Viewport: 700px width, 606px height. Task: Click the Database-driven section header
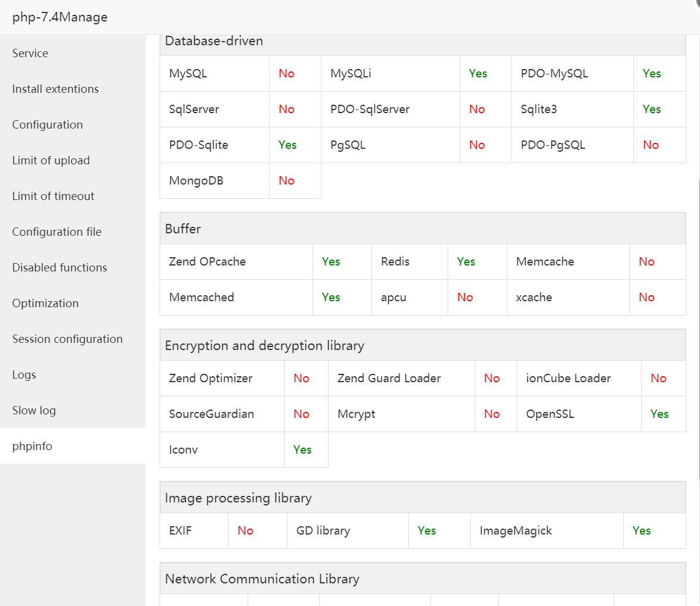point(214,41)
